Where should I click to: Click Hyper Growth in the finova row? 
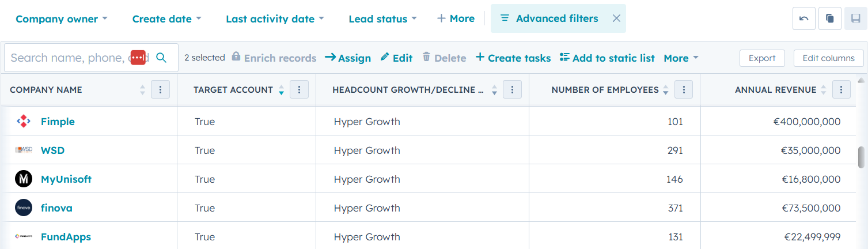pos(367,208)
